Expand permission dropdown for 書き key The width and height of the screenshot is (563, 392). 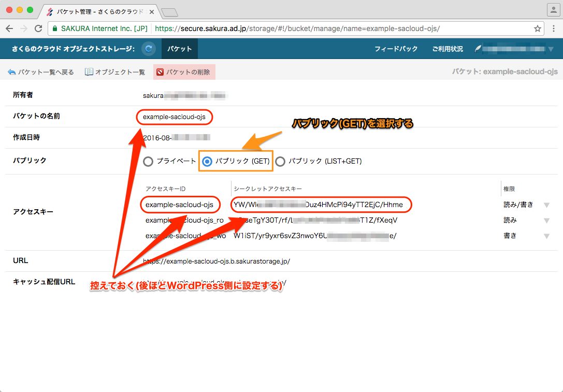(546, 236)
